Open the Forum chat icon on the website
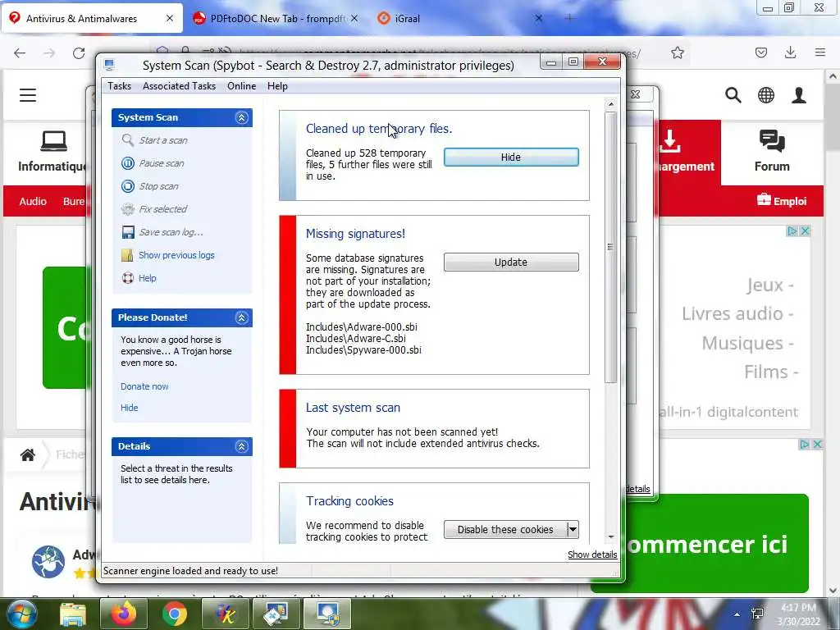The height and width of the screenshot is (630, 840). [772, 141]
